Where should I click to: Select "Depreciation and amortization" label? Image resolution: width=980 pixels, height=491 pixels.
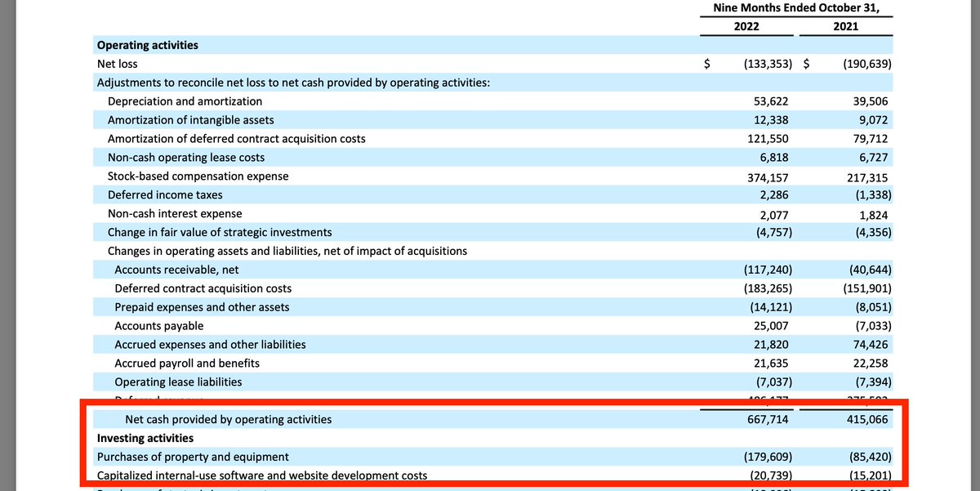[x=185, y=101]
